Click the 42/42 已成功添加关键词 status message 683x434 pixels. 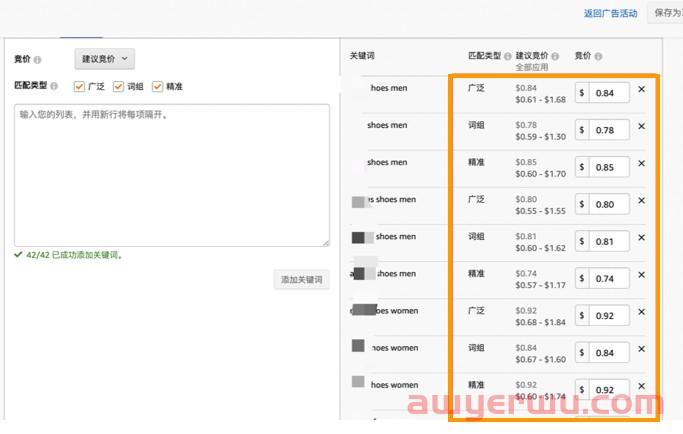(69, 255)
